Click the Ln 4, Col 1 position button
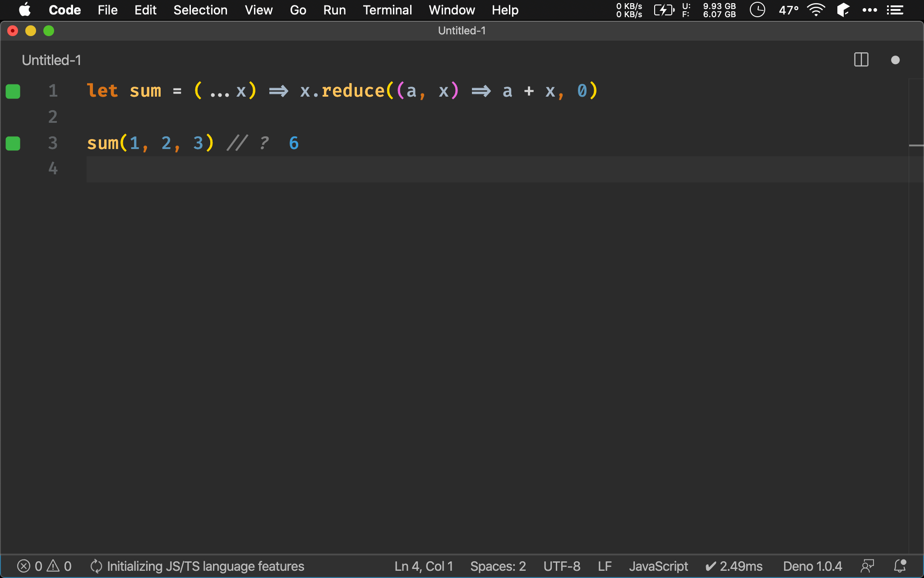Viewport: 924px width, 578px height. click(x=423, y=566)
